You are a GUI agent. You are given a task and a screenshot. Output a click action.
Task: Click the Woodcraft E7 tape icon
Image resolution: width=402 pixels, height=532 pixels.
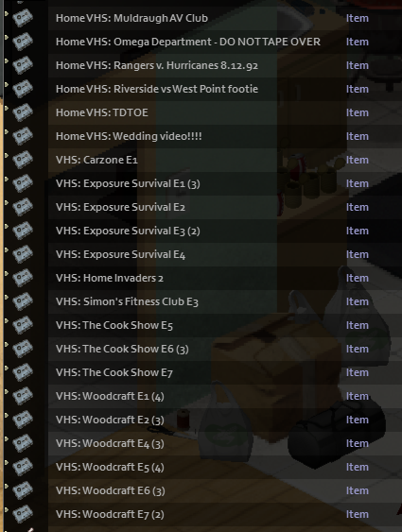[23, 514]
